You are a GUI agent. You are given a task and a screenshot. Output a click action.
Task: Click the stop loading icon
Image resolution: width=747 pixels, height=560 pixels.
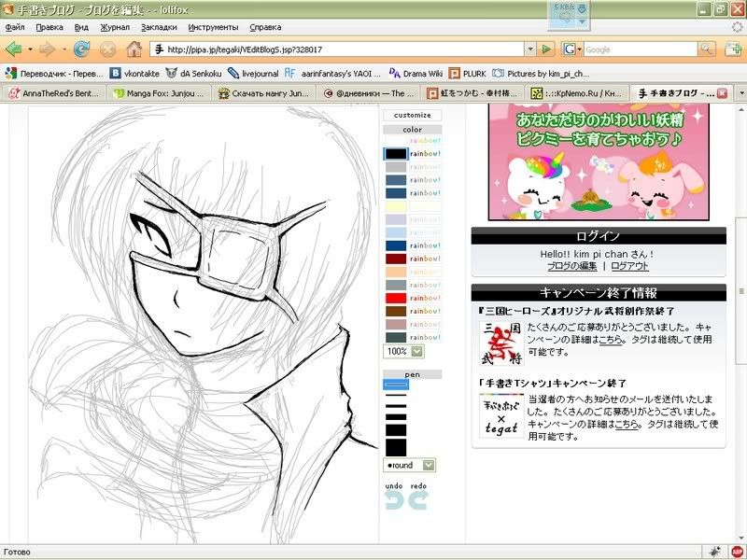coord(108,49)
